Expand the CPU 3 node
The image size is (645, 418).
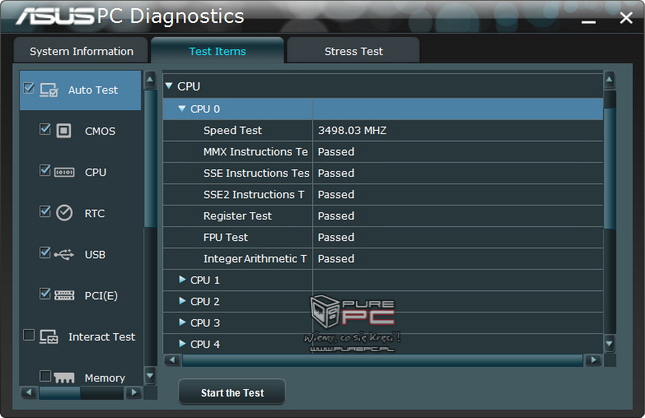click(x=182, y=322)
